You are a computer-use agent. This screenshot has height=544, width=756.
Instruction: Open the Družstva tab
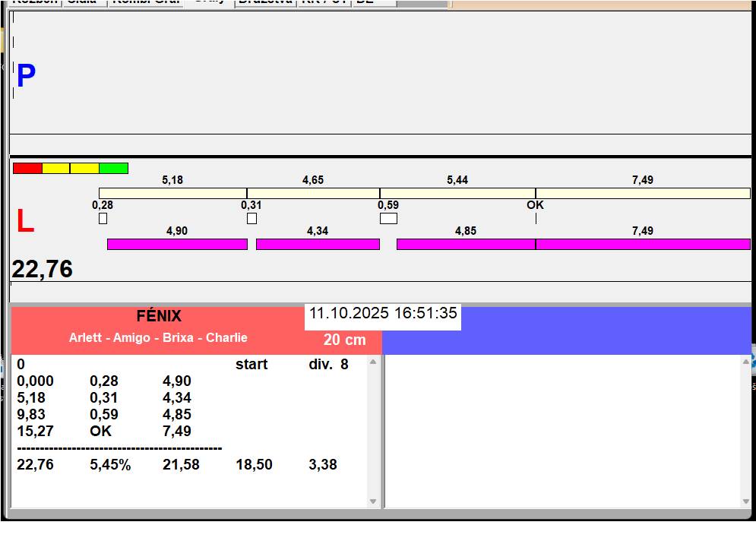pos(265,2)
